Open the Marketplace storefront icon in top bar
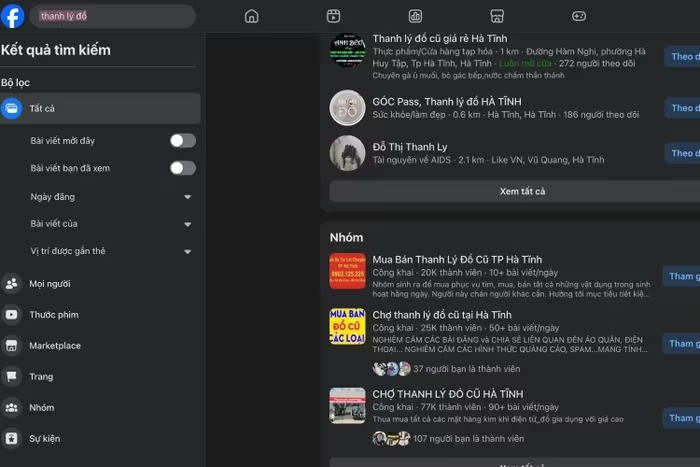 click(497, 16)
